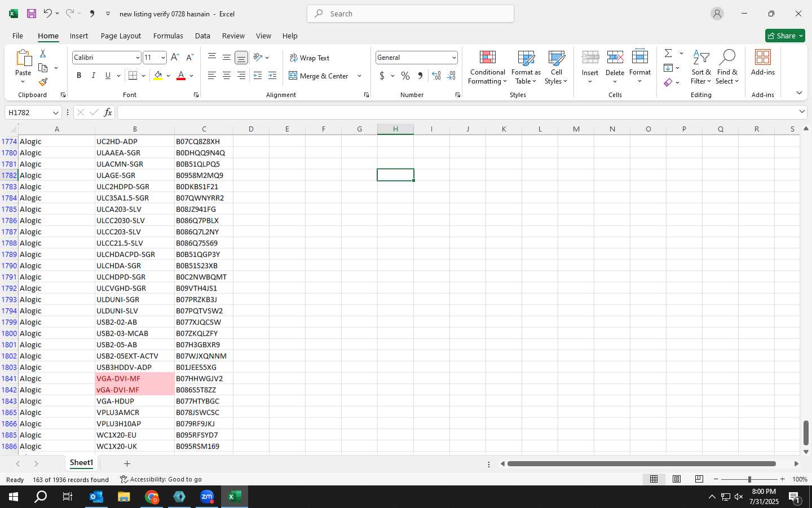The width and height of the screenshot is (812, 508).
Task: Click the Decrease Indent icon
Action: coord(258,76)
